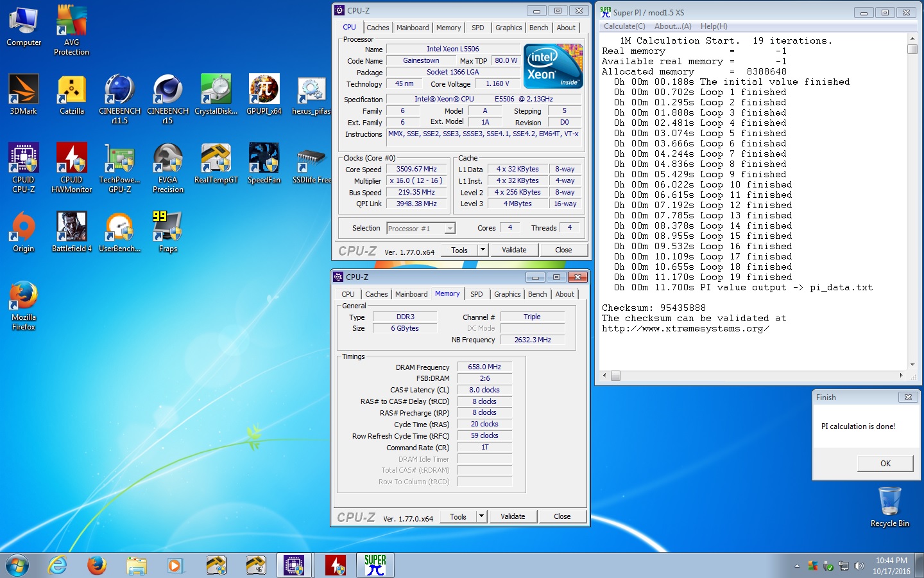Open AVG Protection desktop shortcut
Viewport: 924px width, 578px height.
(x=72, y=30)
